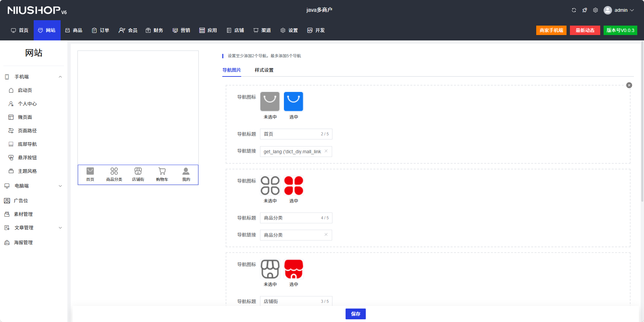Image resolution: width=644 pixels, height=322 pixels.
Task: Remove the first navigation item with X
Action: (x=629, y=85)
